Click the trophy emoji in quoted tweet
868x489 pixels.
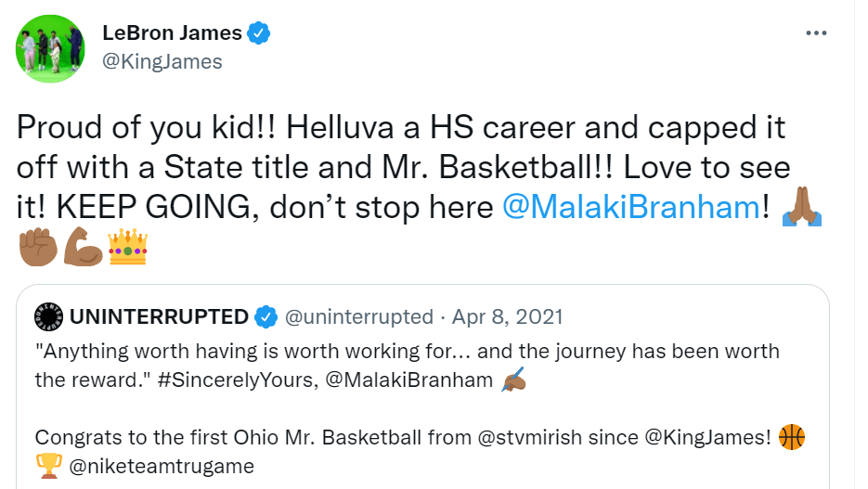46,466
